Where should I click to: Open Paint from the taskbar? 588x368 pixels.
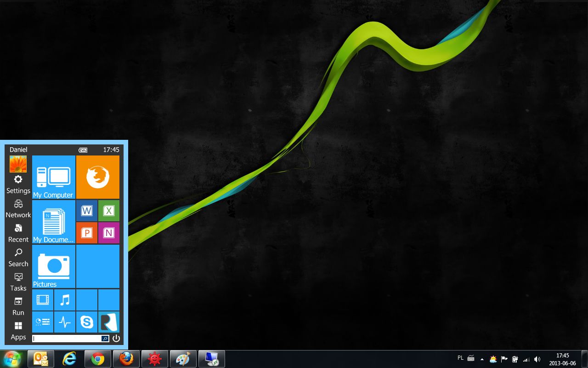pyautogui.click(x=183, y=359)
